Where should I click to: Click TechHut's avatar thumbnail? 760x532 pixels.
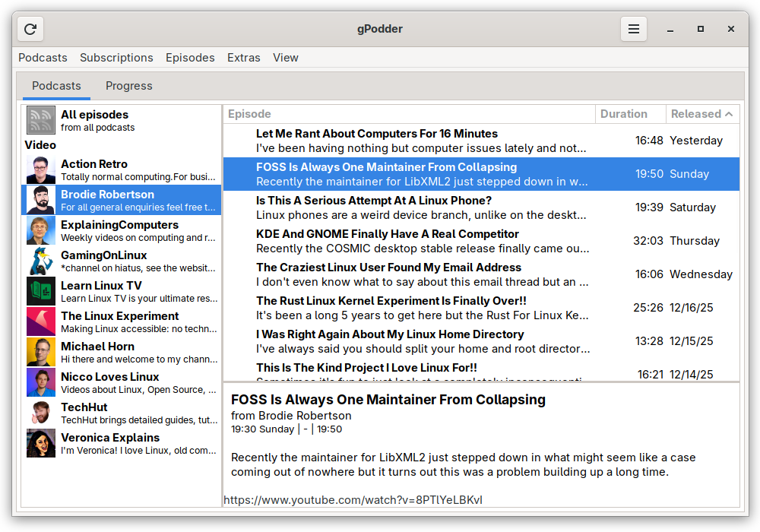coord(41,413)
